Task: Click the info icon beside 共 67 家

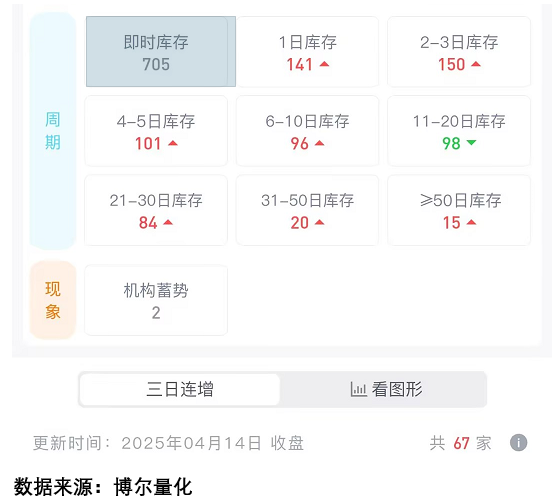Action: tap(518, 443)
